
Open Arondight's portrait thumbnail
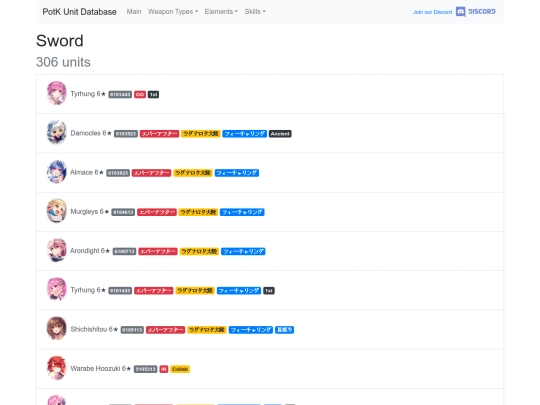point(56,250)
